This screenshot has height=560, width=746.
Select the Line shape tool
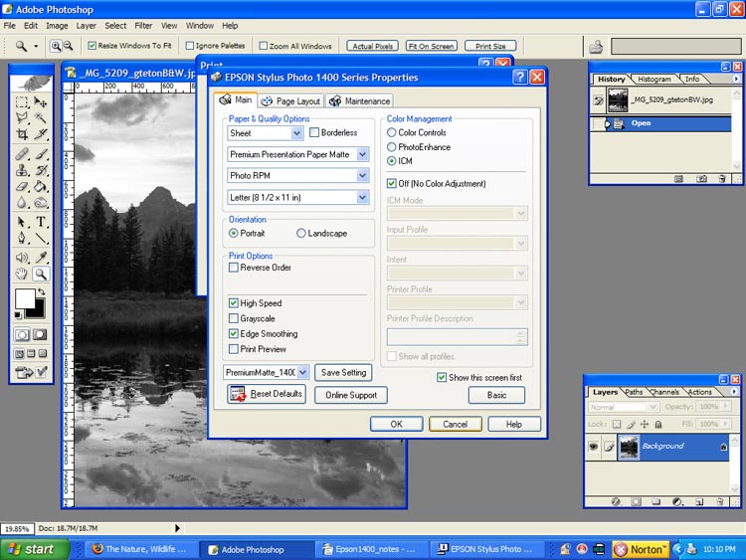[41, 238]
